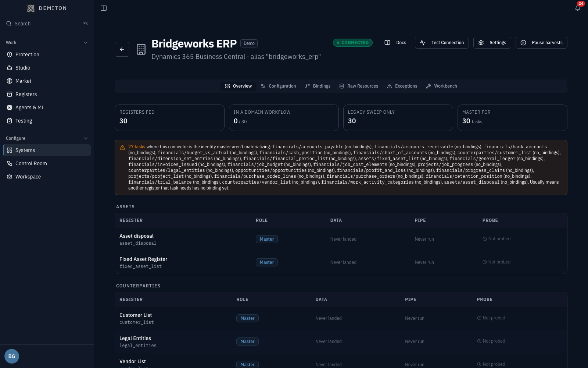The width and height of the screenshot is (588, 368).
Task: Toggle the sidebar panel icon
Action: (104, 8)
